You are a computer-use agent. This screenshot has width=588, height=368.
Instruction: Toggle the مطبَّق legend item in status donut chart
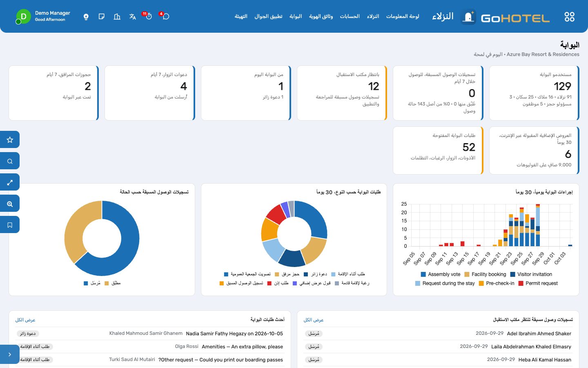(113, 283)
